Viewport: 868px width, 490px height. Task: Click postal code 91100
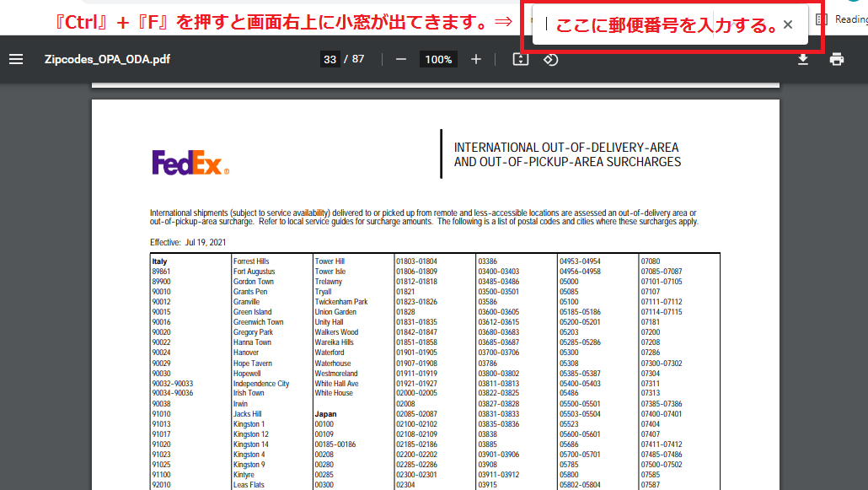click(x=162, y=475)
